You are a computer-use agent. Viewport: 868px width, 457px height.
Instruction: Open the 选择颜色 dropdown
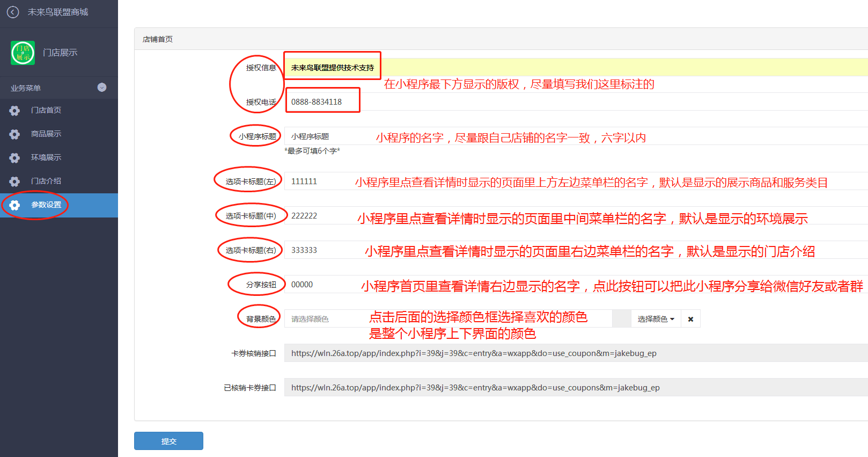656,319
